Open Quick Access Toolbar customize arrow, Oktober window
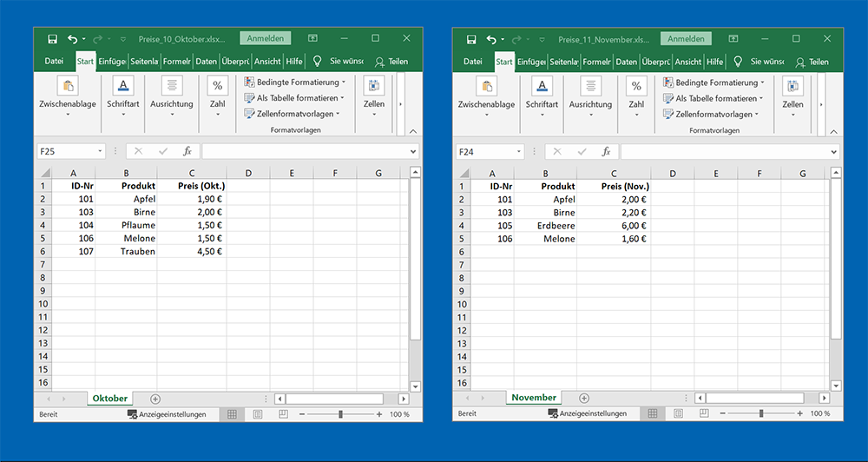868x462 pixels. coord(123,39)
